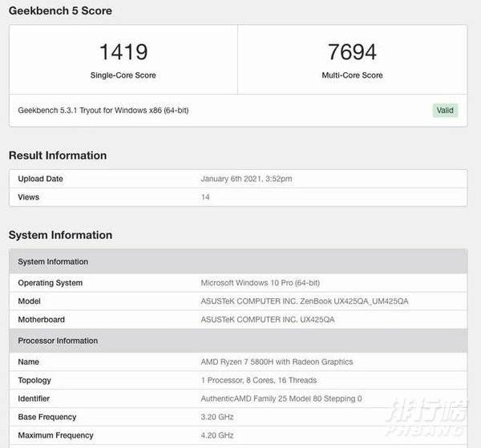This screenshot has height=448, width=481.
Task: Click the Name row label
Action: click(29, 361)
